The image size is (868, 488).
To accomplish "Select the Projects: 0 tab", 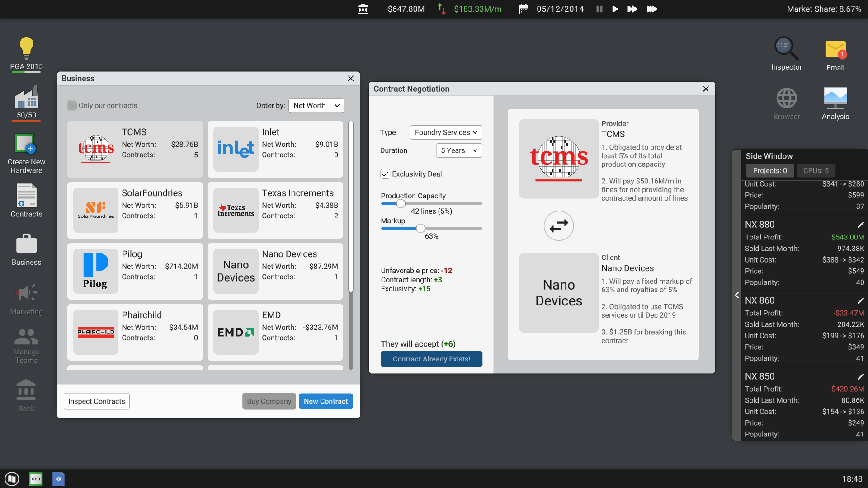I will [769, 170].
